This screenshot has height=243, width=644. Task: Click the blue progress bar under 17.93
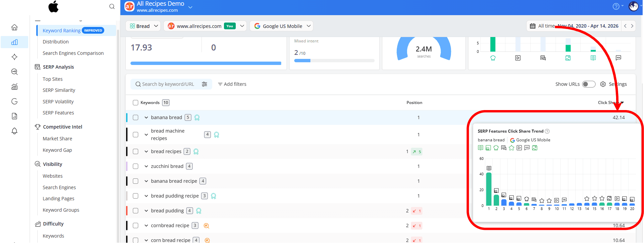[x=206, y=63]
